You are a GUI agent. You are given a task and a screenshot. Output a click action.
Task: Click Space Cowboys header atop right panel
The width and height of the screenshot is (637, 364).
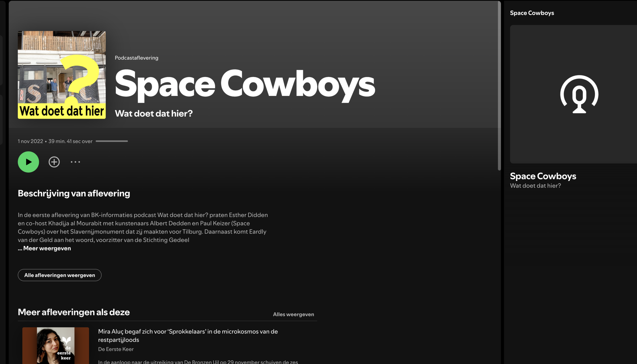(x=532, y=13)
